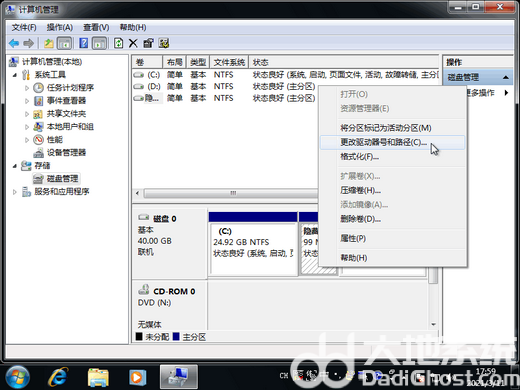Select 任务计划程序 in the tree
This screenshot has width=520, height=390.
(x=70, y=88)
